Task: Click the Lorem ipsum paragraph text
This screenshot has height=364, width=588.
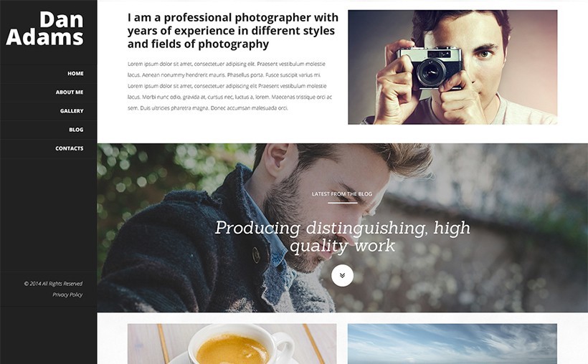Action: pos(229,86)
